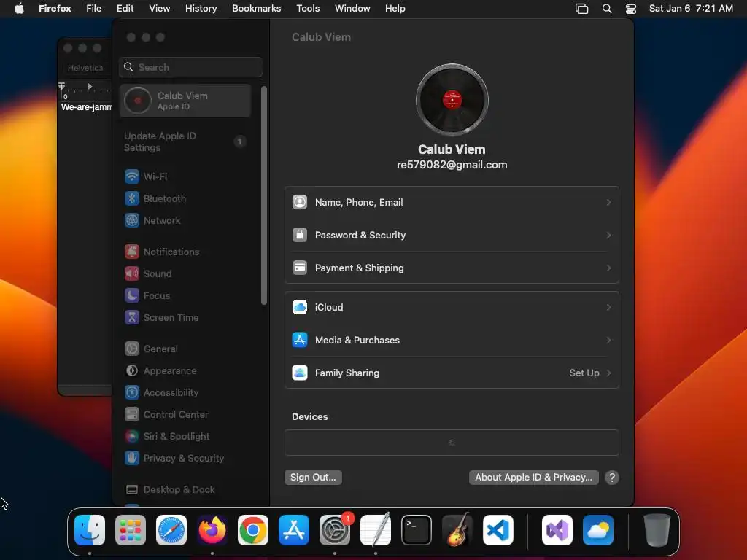Open Launchpad from the Dock

coord(131,530)
